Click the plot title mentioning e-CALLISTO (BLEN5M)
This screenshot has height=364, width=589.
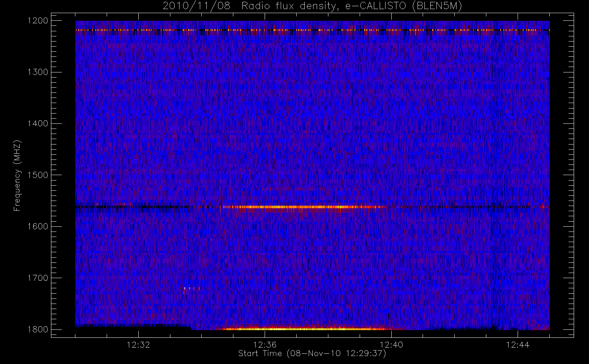tap(312, 6)
